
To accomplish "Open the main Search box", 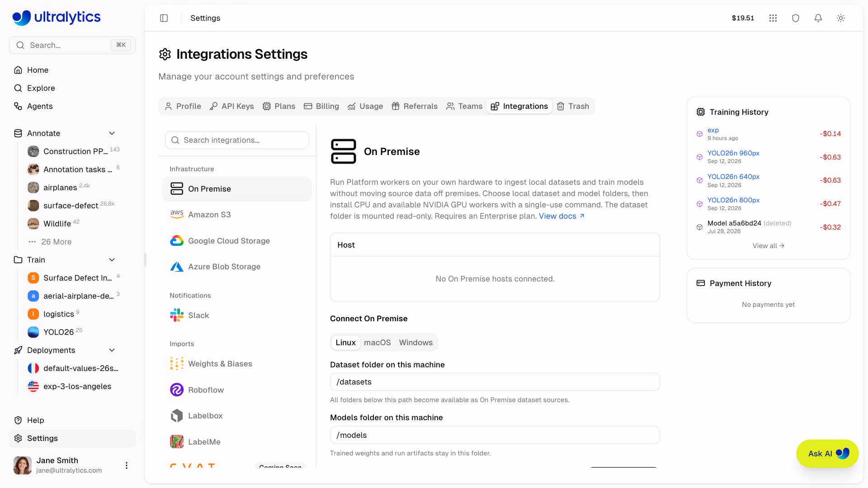I will 72,45.
